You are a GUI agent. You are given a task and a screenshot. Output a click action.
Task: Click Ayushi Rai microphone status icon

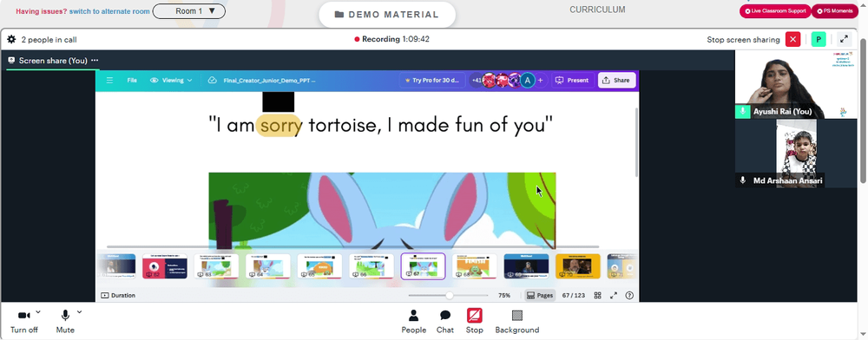coord(742,111)
